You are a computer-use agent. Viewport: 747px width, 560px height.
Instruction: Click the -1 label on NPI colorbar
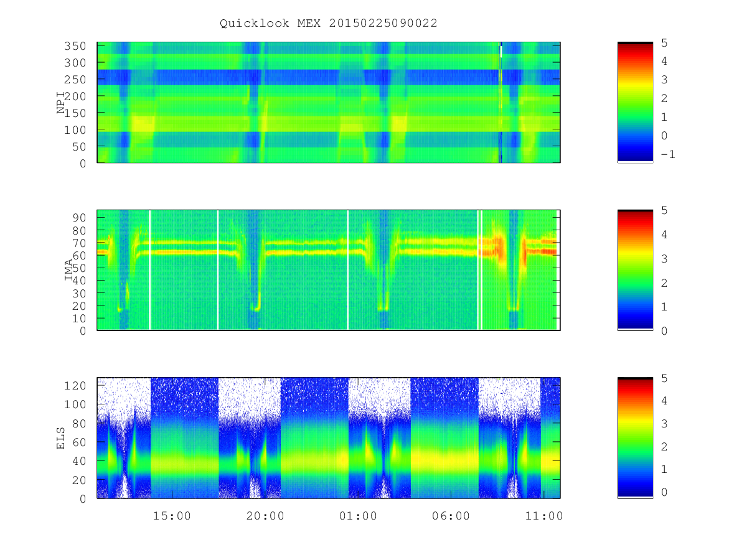(667, 154)
